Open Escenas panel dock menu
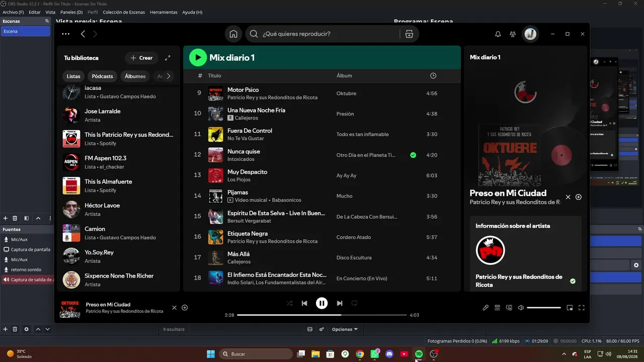The image size is (644, 362). pos(47,21)
